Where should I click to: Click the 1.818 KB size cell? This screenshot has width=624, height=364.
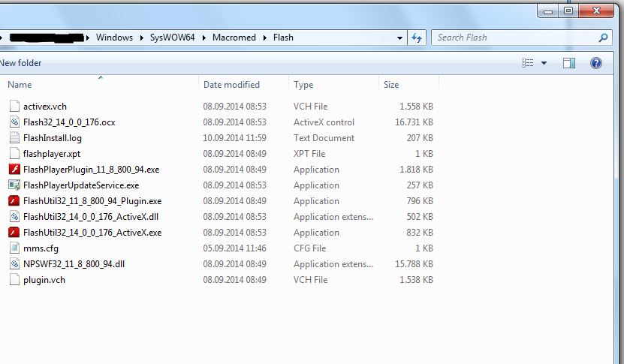(x=416, y=170)
